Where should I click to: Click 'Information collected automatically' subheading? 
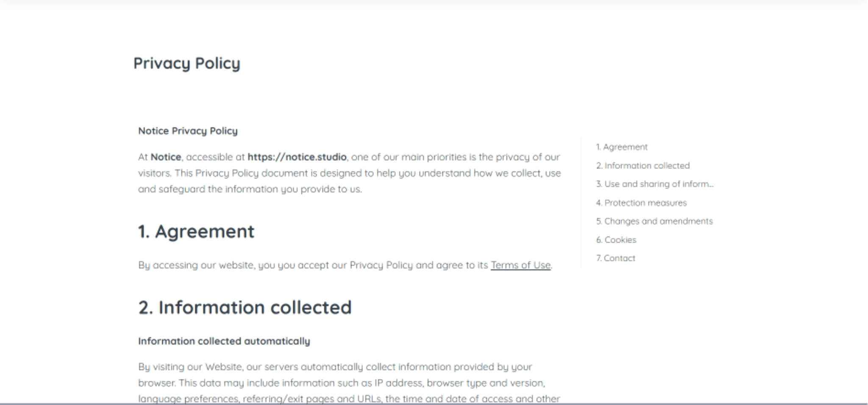point(224,341)
